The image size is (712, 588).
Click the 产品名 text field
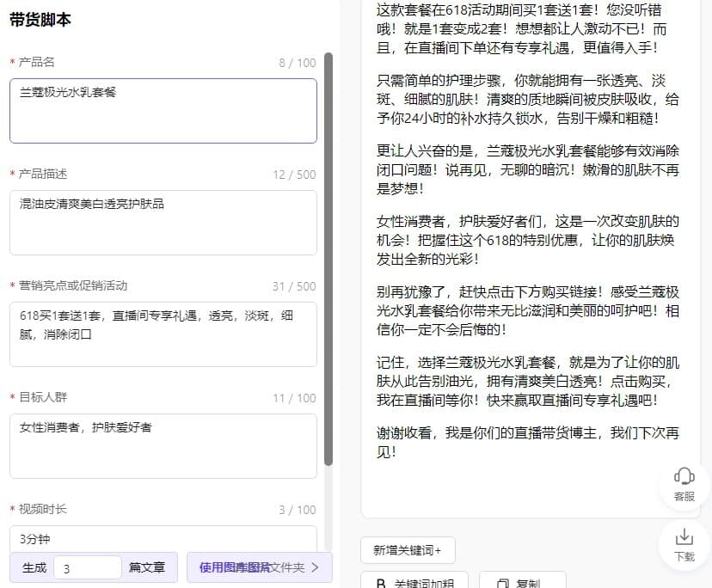coord(163,110)
